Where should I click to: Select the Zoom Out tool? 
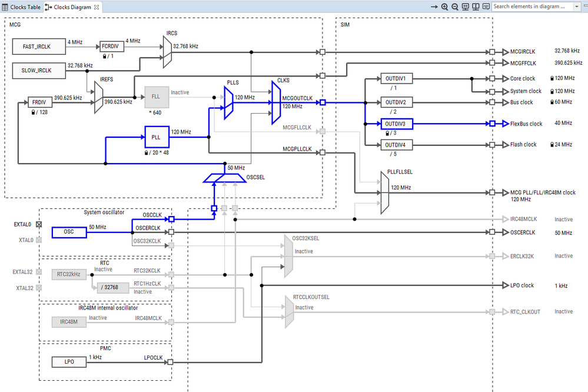click(454, 6)
